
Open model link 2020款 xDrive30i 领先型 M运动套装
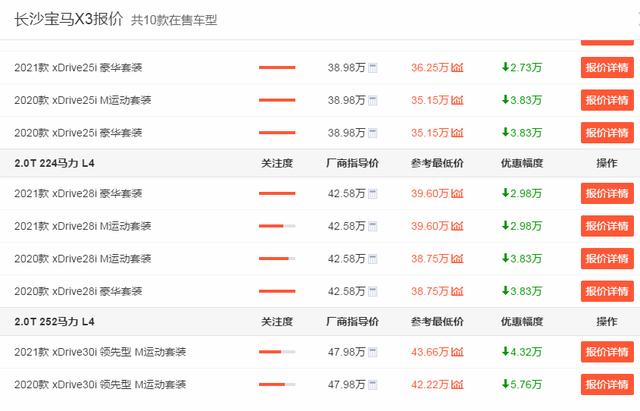point(100,384)
